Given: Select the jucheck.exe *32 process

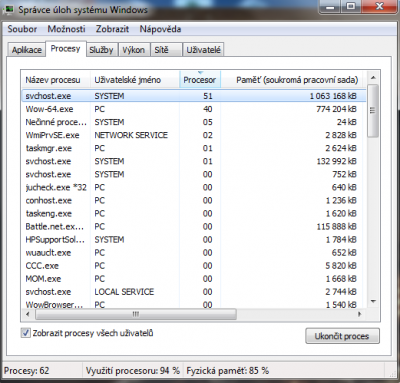Looking at the screenshot, I should point(194,187).
